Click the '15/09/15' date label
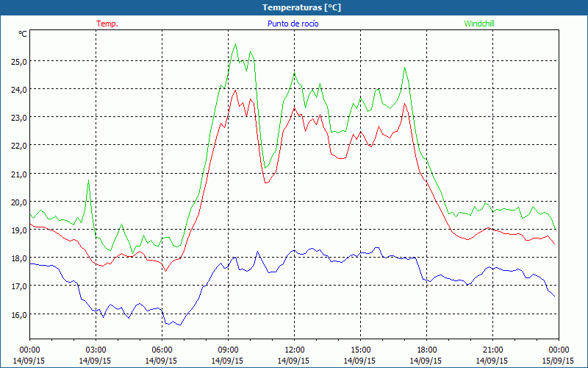This screenshot has height=368, width=588. (x=558, y=361)
